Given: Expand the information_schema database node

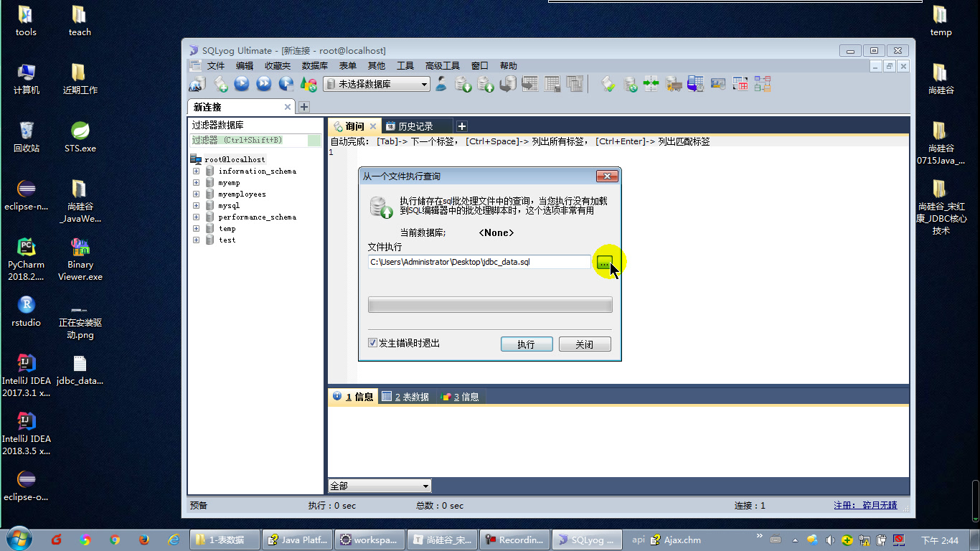Looking at the screenshot, I should coord(196,171).
